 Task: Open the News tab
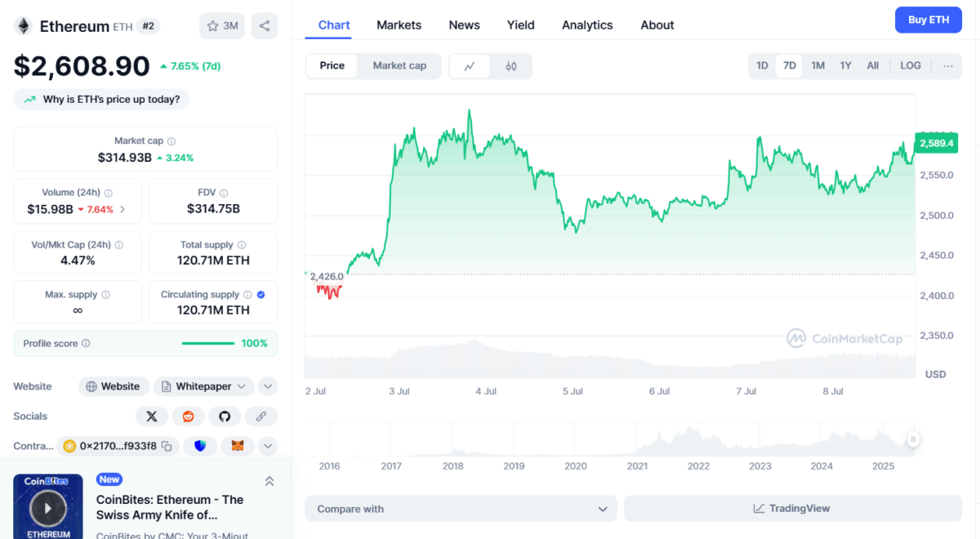click(464, 25)
